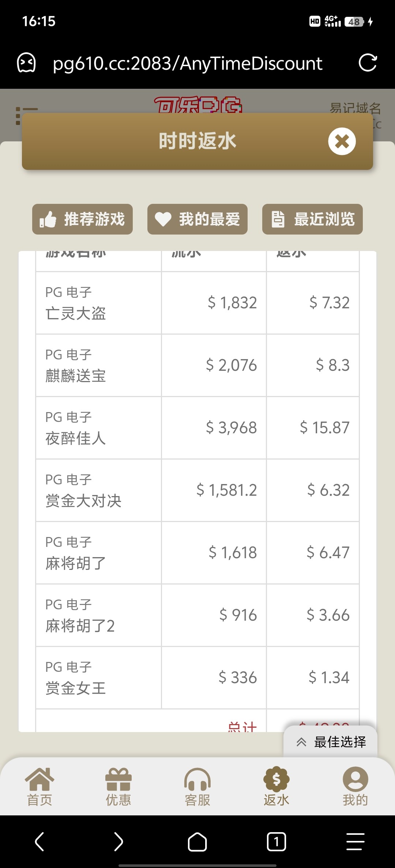Image resolution: width=395 pixels, height=868 pixels.
Task: Select the 麻将胡了2 game row
Action: click(98, 615)
